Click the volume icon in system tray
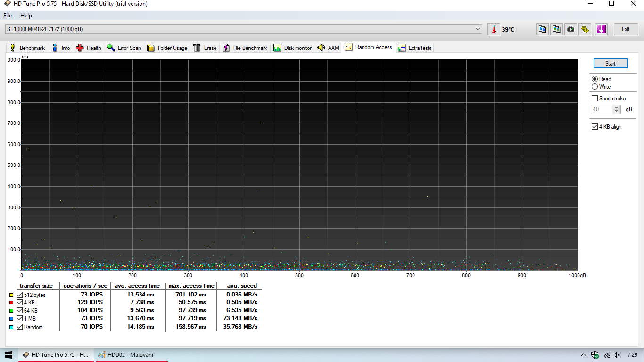 click(617, 355)
